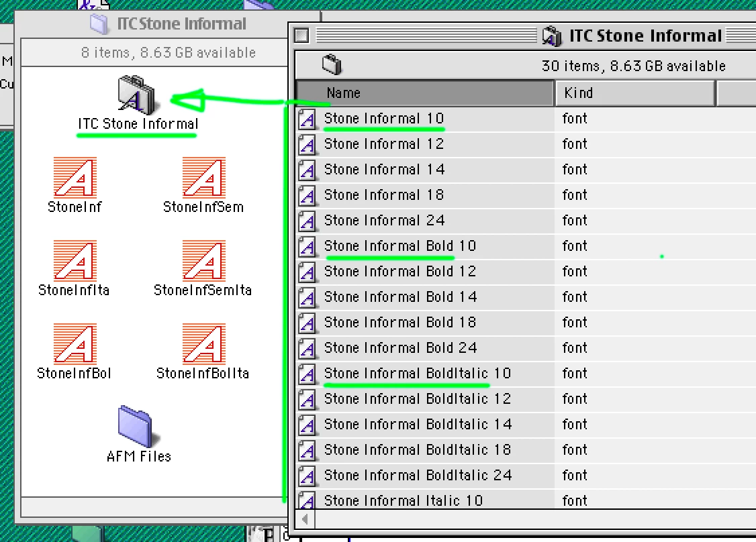
Task: Select the Stone Informal 14 file name
Action: pos(384,170)
